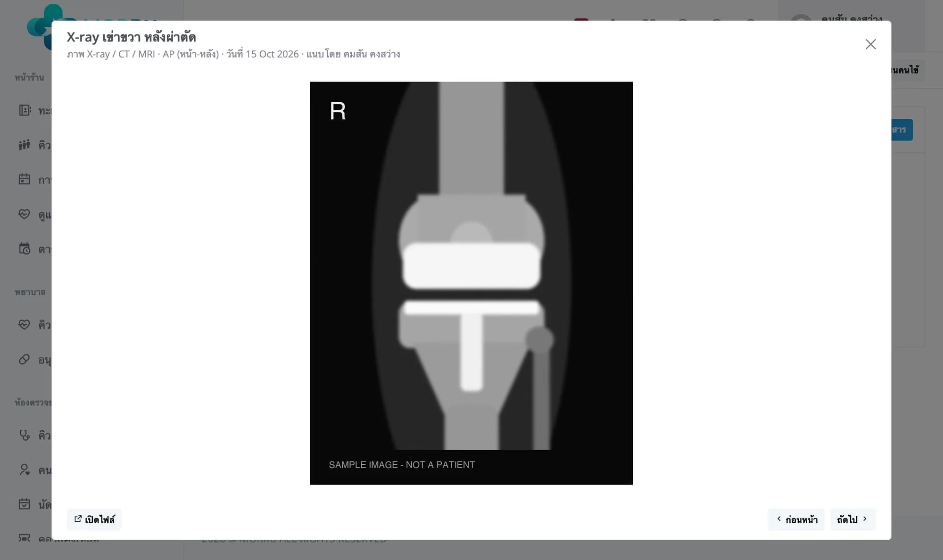This screenshot has width=943, height=560.
Task: Click the registry book icon in sidebar
Action: (25, 110)
